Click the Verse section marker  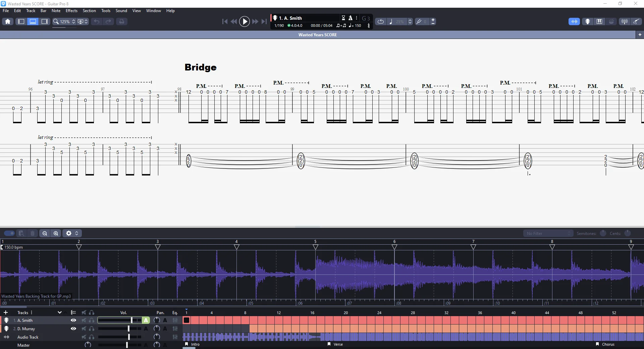335,344
